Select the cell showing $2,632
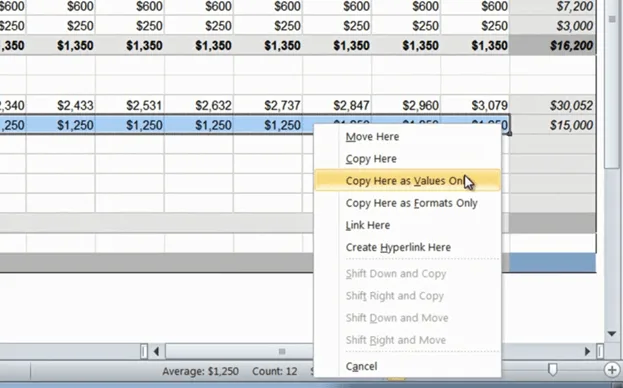Viewport: 623px width, 388px height. [199, 105]
